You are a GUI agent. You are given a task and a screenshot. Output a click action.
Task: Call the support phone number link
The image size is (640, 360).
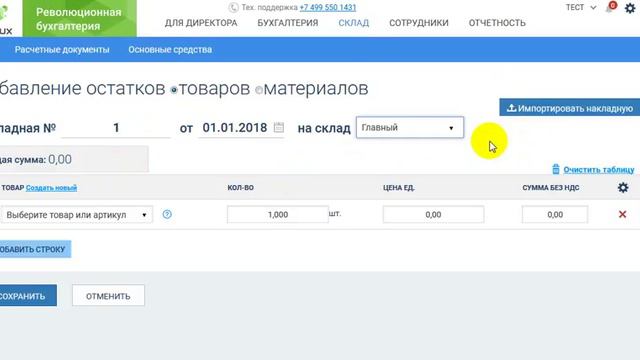point(328,7)
